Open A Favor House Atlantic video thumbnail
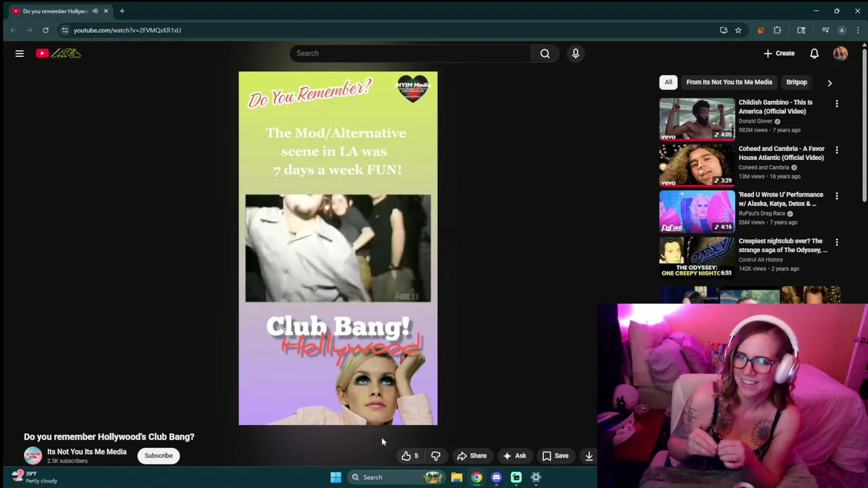This screenshot has height=488, width=868. (697, 165)
